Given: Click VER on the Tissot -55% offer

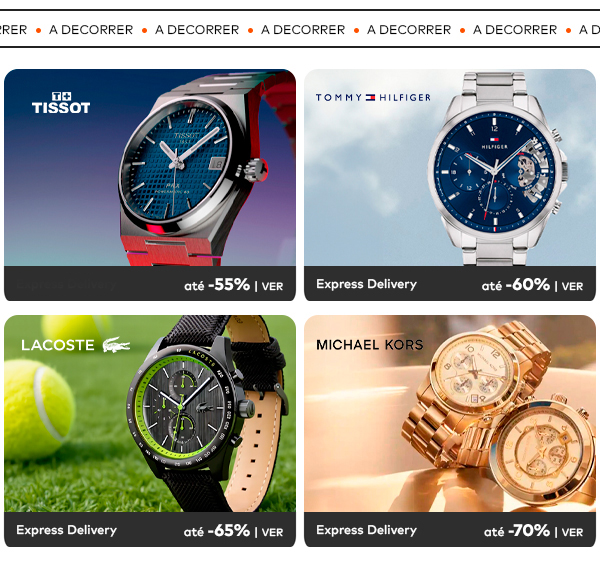Looking at the screenshot, I should (272, 286).
